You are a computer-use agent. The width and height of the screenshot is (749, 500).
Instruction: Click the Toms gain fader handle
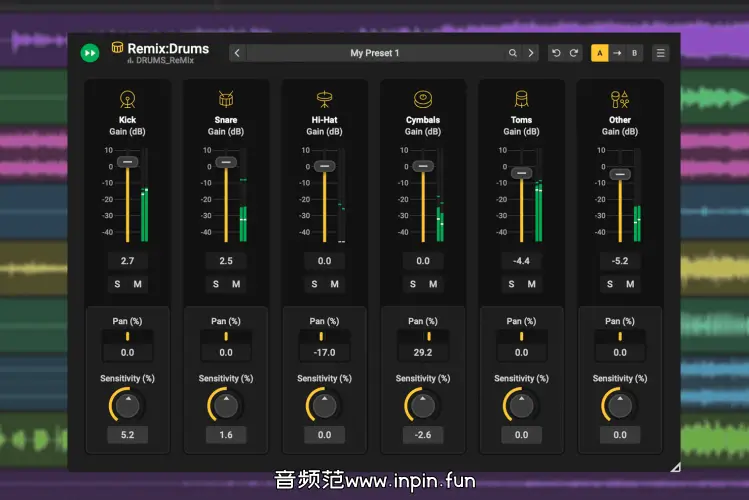tap(521, 173)
